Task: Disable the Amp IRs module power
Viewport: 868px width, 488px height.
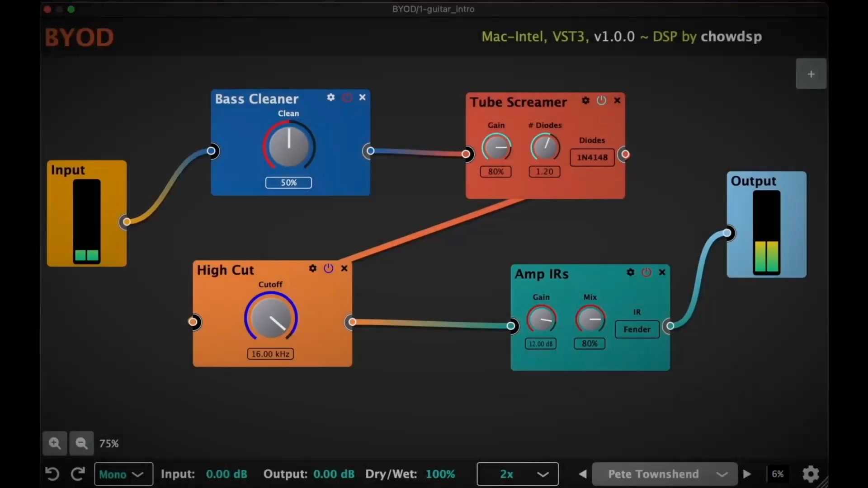Action: click(646, 272)
